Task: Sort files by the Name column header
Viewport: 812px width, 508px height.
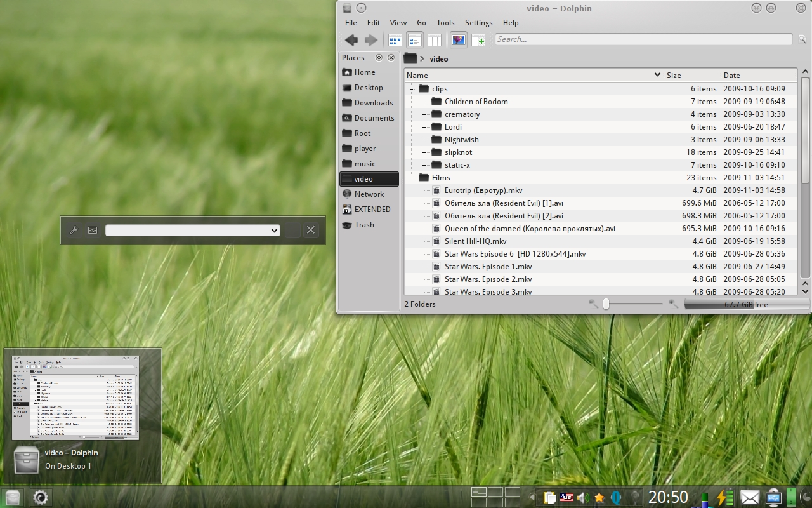Action: [534, 75]
